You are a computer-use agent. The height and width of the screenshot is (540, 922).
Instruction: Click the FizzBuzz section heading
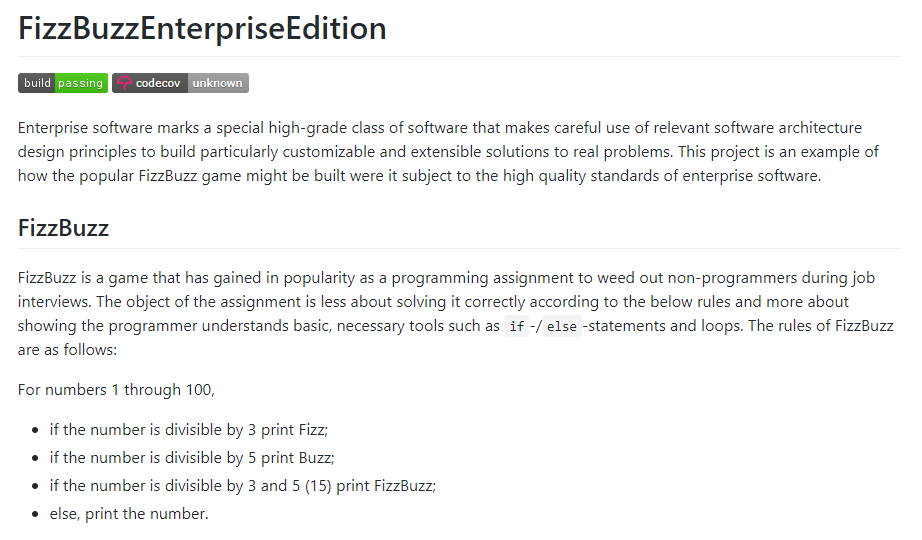(63, 228)
